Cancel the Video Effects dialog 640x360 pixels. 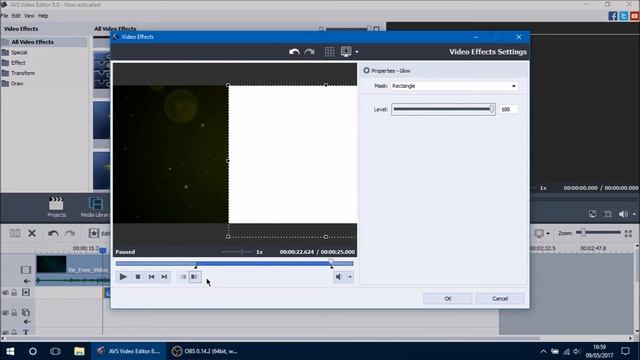point(500,299)
